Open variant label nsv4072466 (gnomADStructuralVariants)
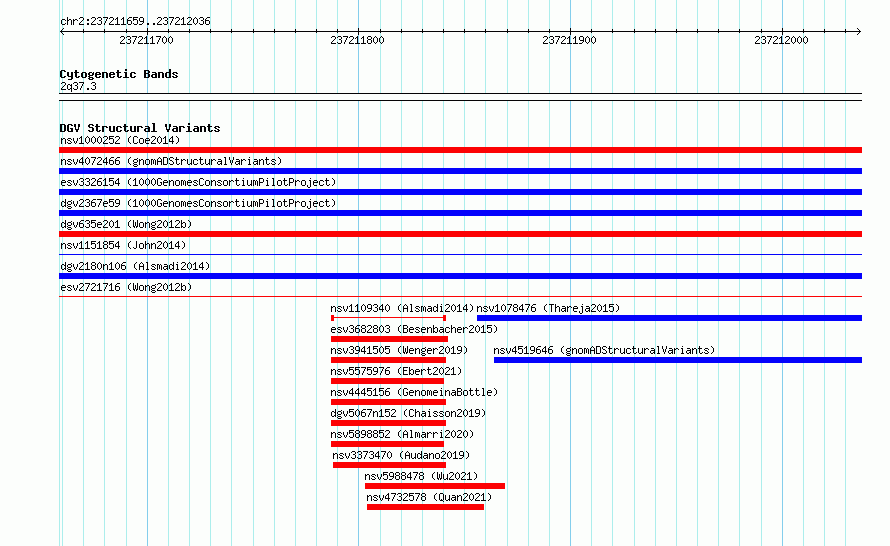The width and height of the screenshot is (890, 546). pos(171,161)
